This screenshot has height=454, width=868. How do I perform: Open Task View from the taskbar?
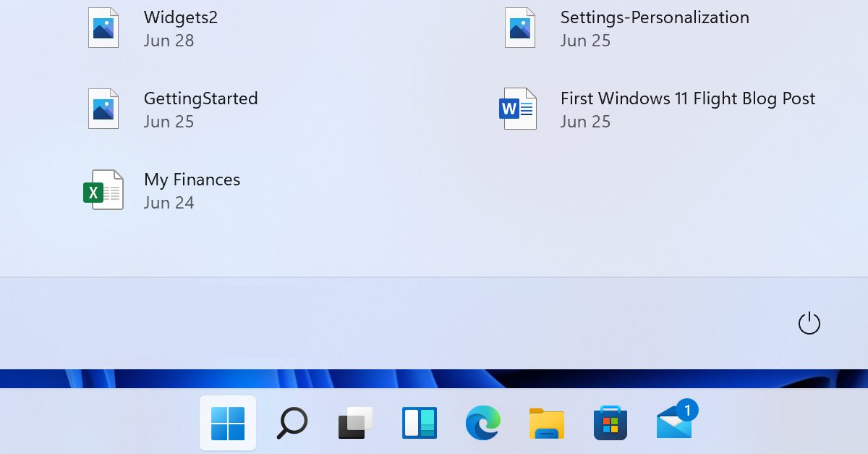[x=355, y=423]
